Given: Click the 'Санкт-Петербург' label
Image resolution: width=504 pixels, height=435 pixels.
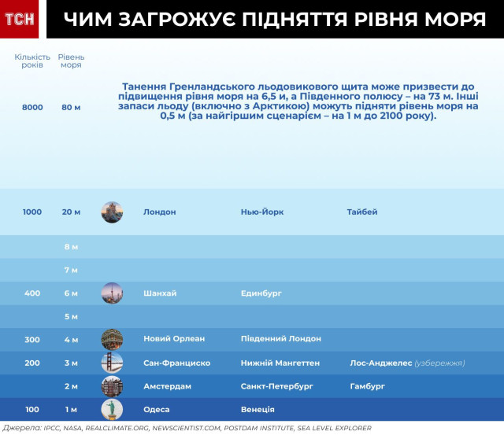Looking at the screenshot, I should 277,386.
